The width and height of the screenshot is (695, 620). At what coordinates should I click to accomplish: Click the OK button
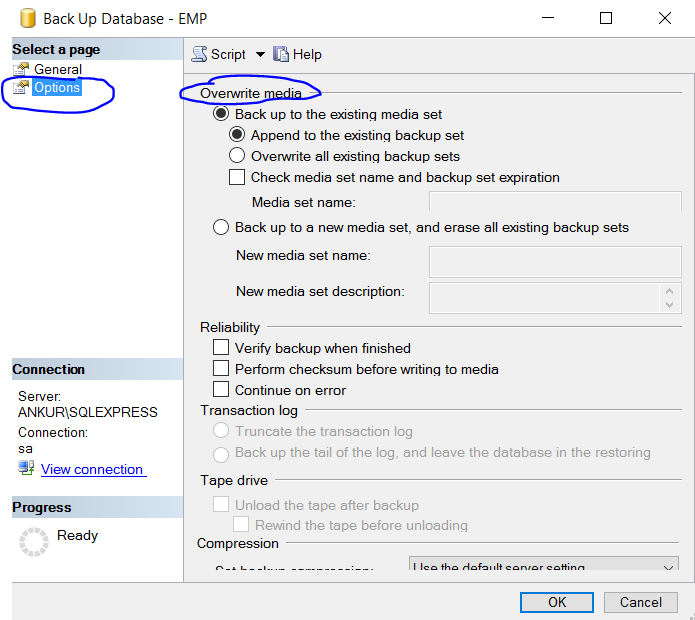coord(557,602)
